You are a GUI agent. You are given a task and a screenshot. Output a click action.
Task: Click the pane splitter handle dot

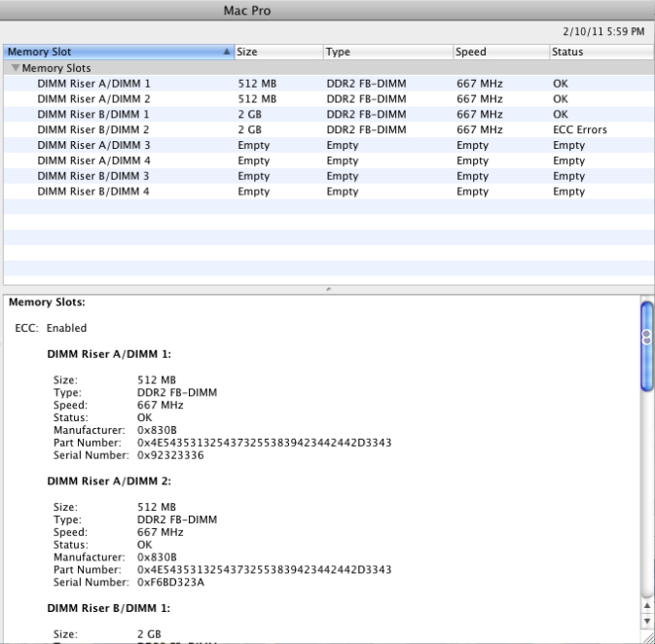pos(328,289)
